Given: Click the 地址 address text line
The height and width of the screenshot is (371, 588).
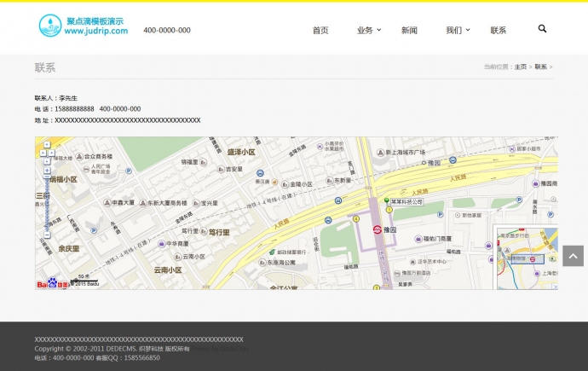Looking at the screenshot, I should (118, 120).
